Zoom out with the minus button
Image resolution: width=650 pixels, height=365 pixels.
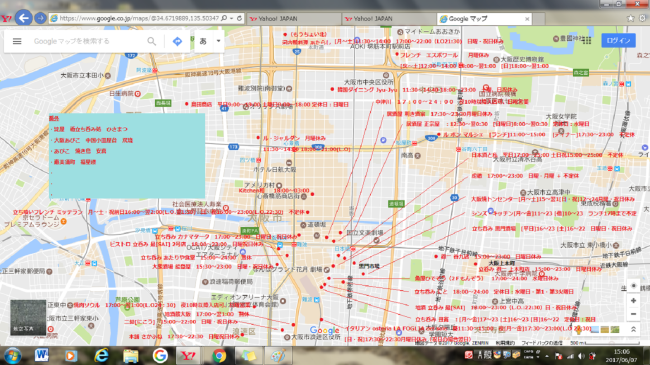pos(633,314)
